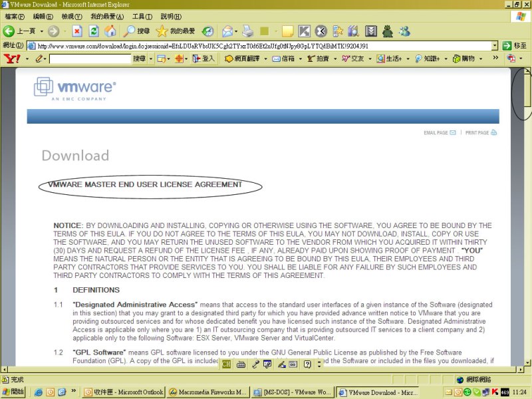Image resolution: width=532 pixels, height=399 pixels.
Task: Show more Yahoo toolbar buttons chevron
Action: point(495,58)
